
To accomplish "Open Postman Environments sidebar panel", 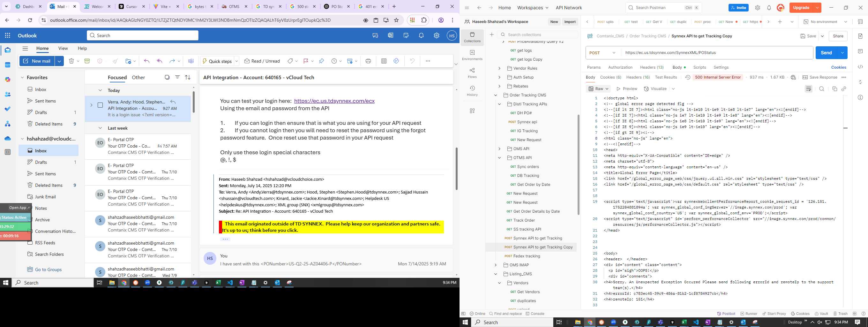I will pyautogui.click(x=472, y=55).
